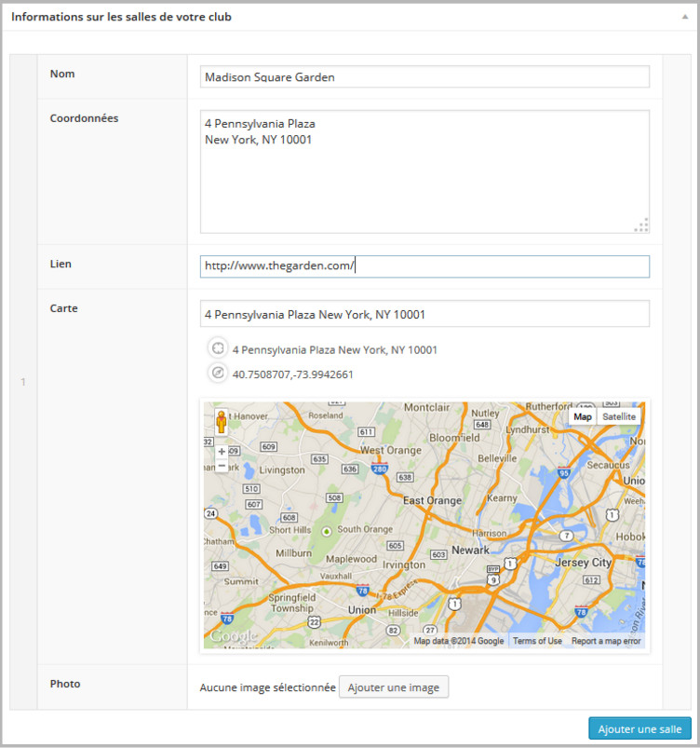The image size is (700, 748).
Task: Click the I-95 highway shield on the map
Action: (564, 473)
